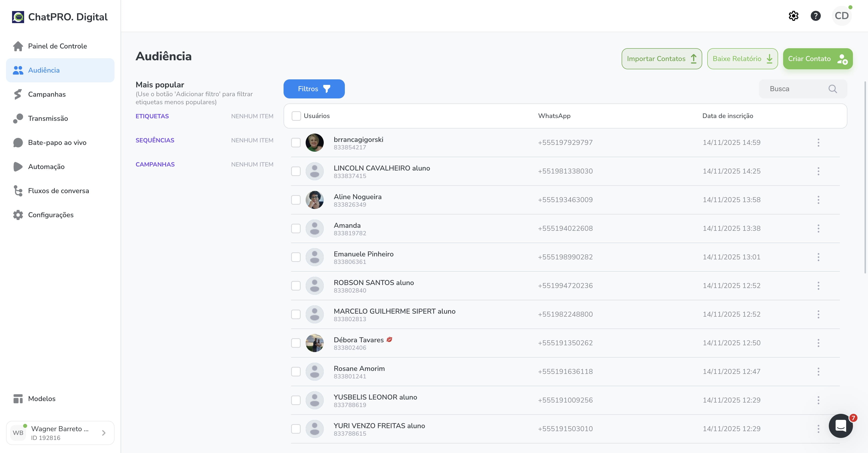The height and width of the screenshot is (453, 868).
Task: Check the box for Emanuele Pinheiro
Action: (x=296, y=257)
